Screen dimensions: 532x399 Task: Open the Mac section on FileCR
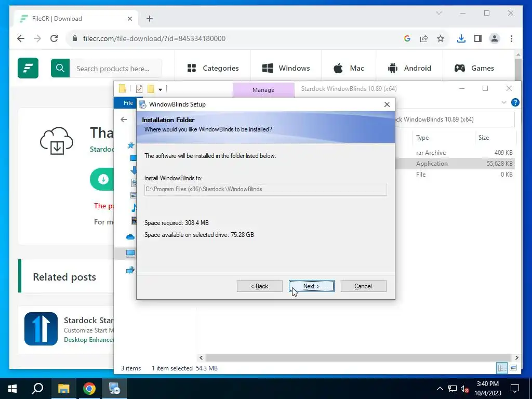[349, 68]
